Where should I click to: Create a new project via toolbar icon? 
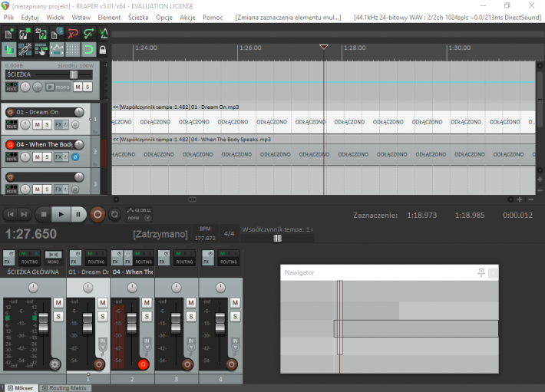pos(8,34)
